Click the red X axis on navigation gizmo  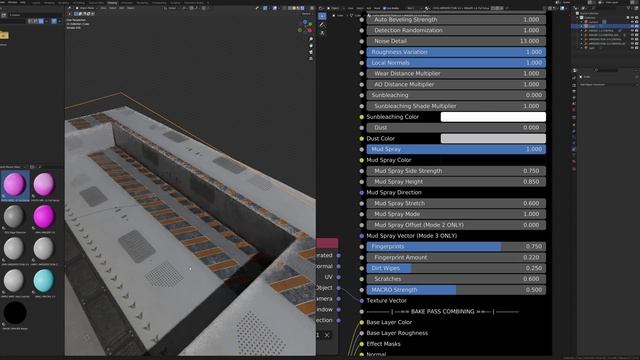(x=310, y=30)
